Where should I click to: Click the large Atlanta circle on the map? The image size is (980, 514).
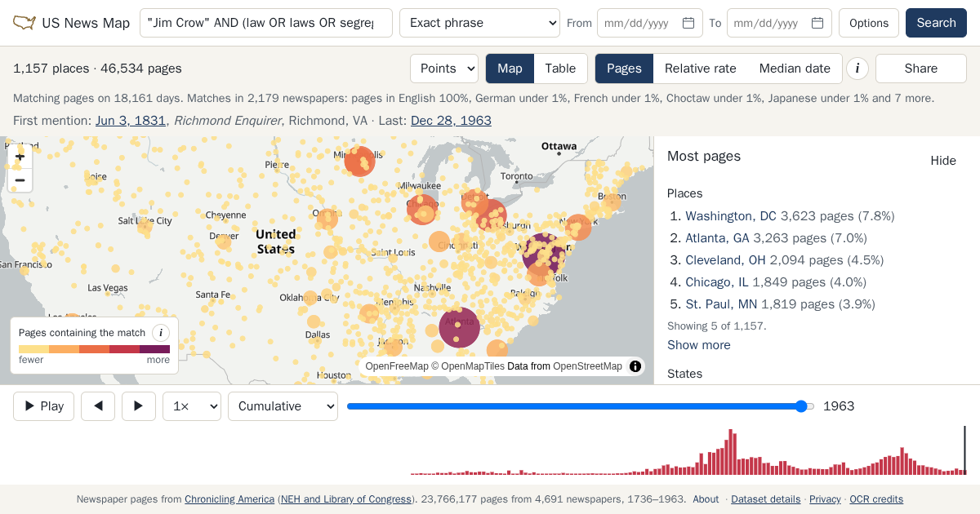point(459,327)
